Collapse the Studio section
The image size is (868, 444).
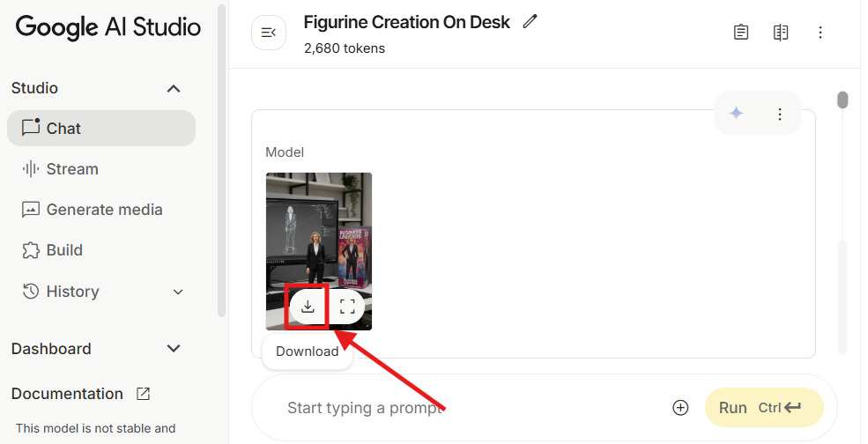pos(174,88)
